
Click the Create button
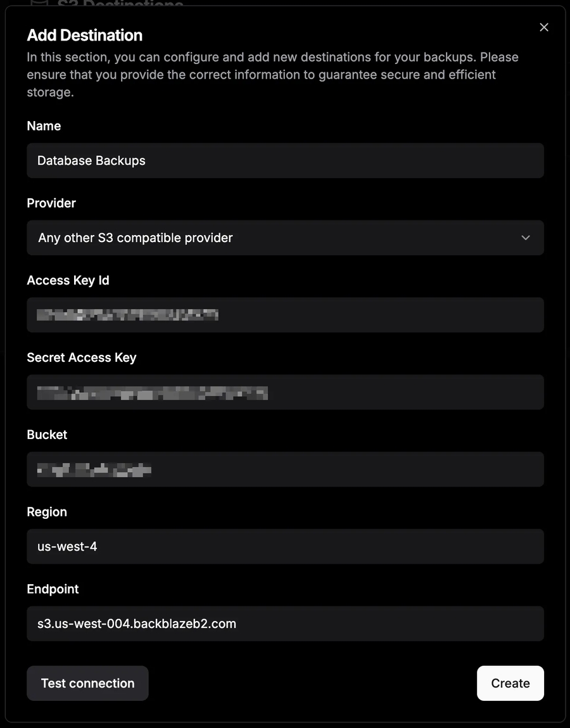click(x=510, y=683)
